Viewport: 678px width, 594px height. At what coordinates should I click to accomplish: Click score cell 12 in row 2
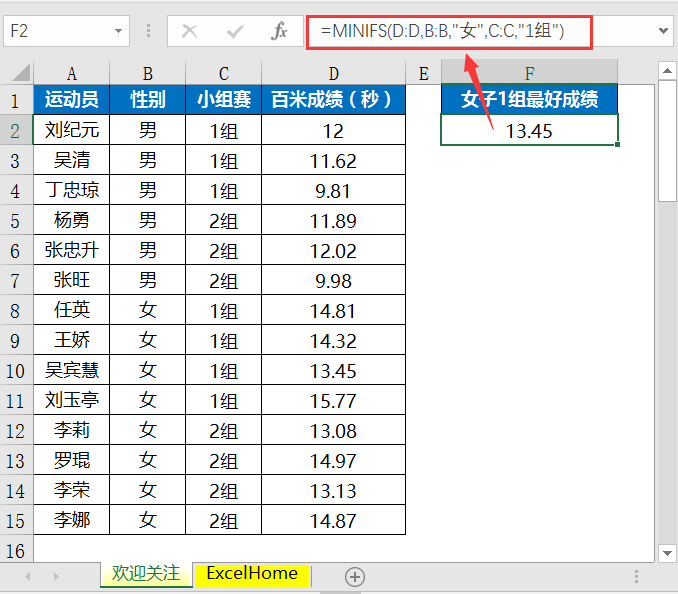coord(333,130)
